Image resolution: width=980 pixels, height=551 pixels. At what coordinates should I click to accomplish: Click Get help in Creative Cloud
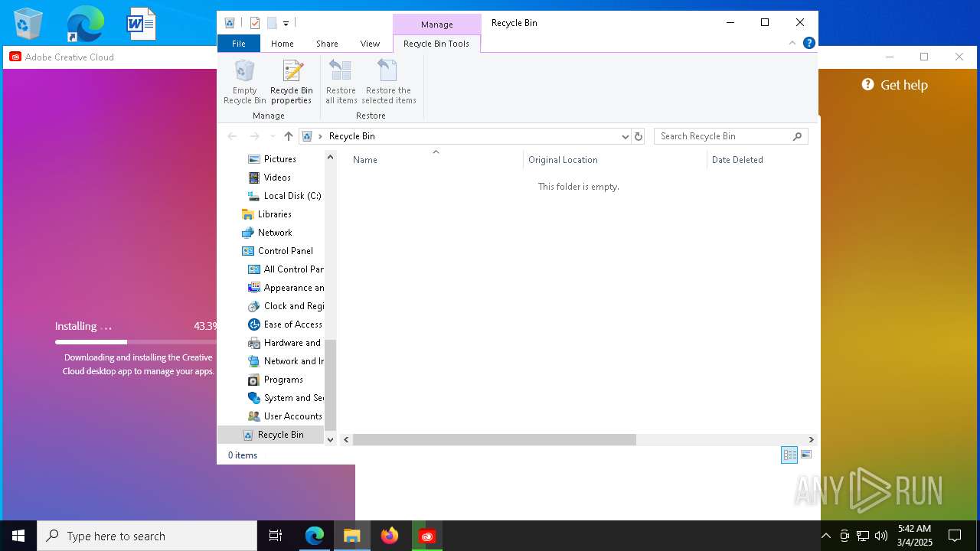[x=894, y=85]
